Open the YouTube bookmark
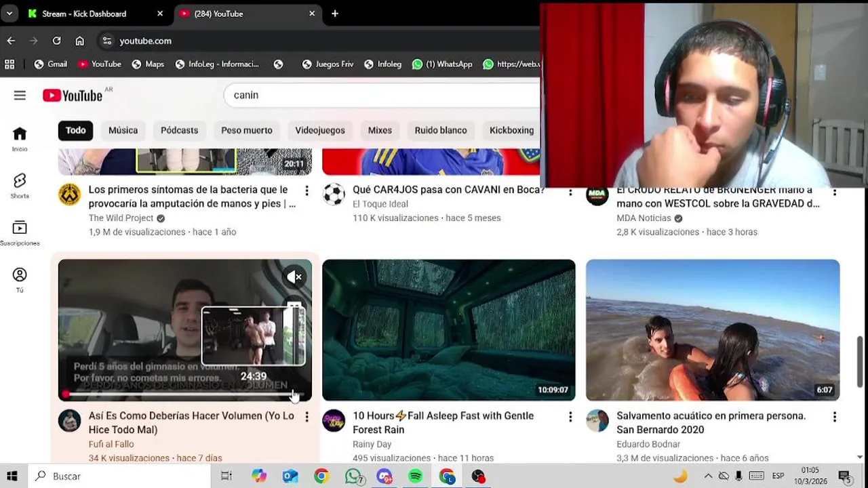Viewport: 868px width, 488px height. click(100, 64)
